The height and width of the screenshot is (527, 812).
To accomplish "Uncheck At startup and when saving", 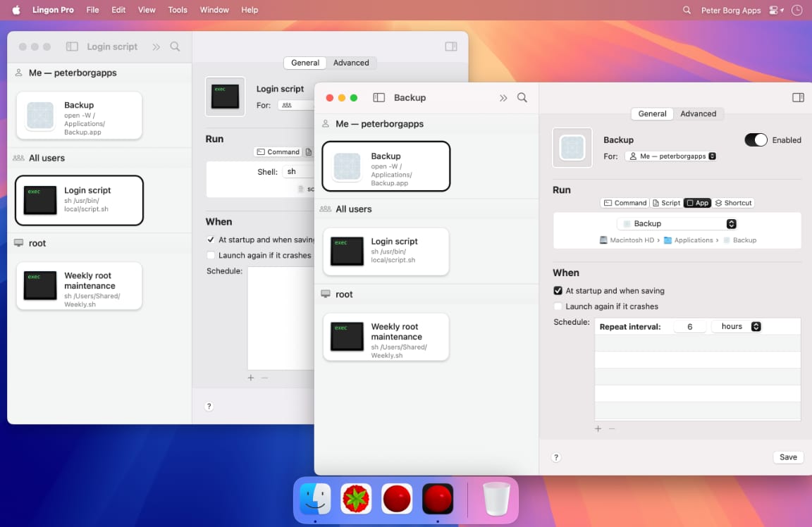I will click(x=558, y=290).
